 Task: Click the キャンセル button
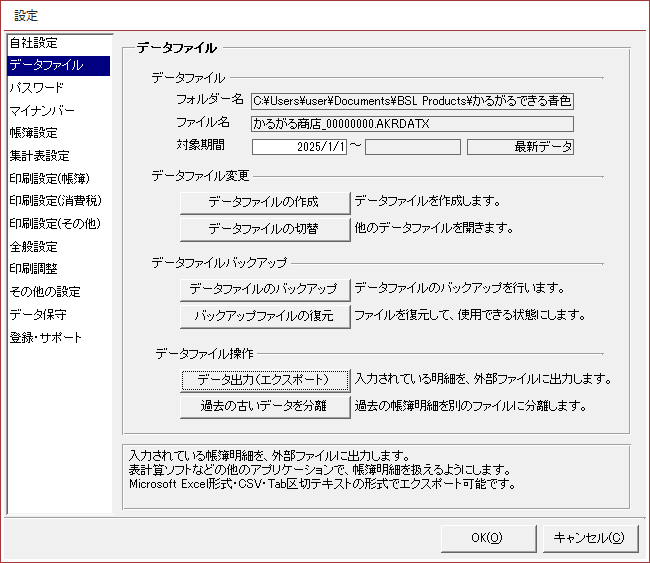(589, 538)
